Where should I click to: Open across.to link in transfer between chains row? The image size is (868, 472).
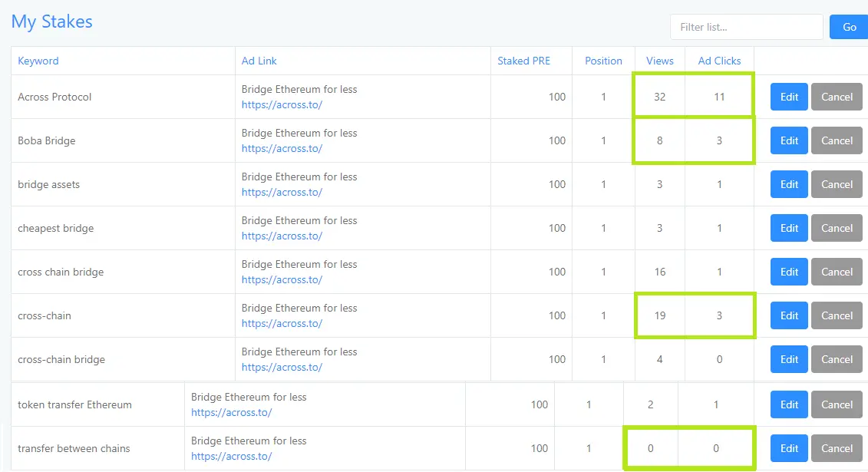(232, 456)
